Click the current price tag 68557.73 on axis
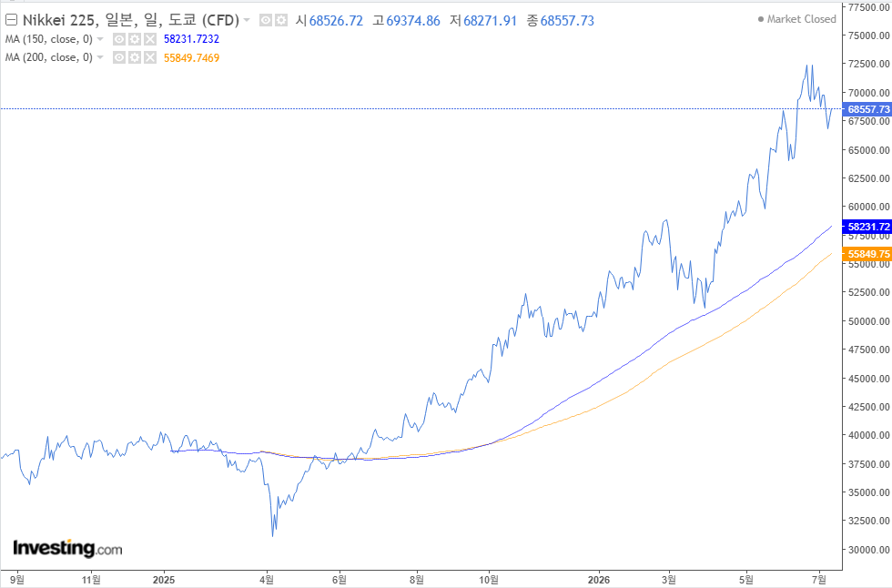 pyautogui.click(x=867, y=109)
